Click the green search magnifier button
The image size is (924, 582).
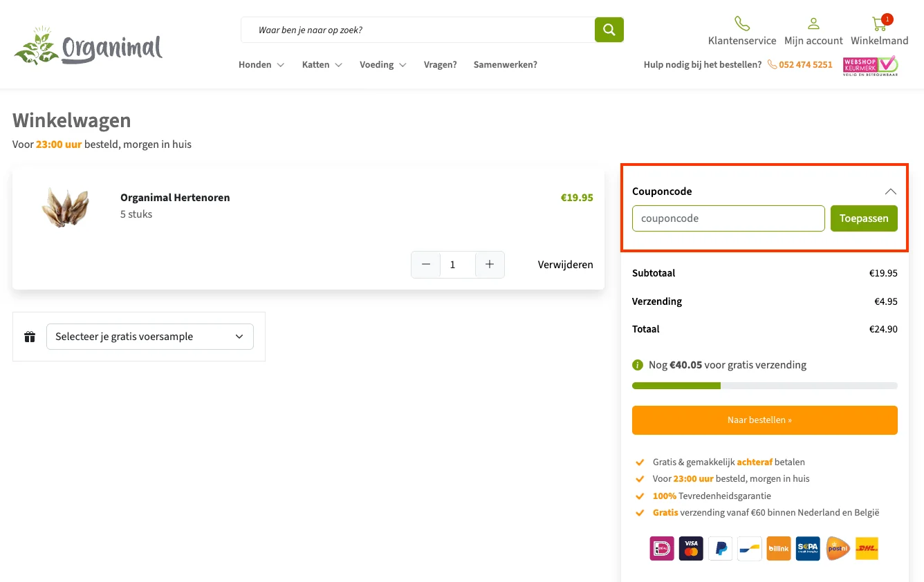[609, 30]
